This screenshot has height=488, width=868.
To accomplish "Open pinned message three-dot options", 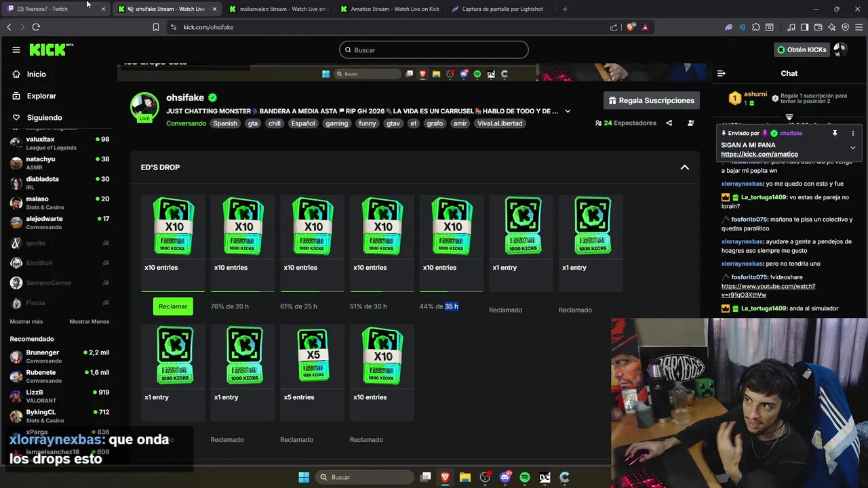I will click(x=853, y=134).
